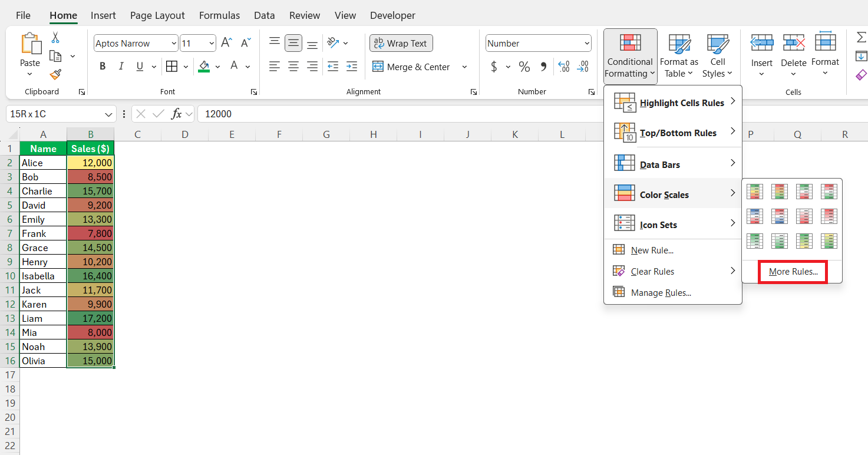This screenshot has height=455, width=868.
Task: Pick Green-White color scale
Action: tap(755, 241)
